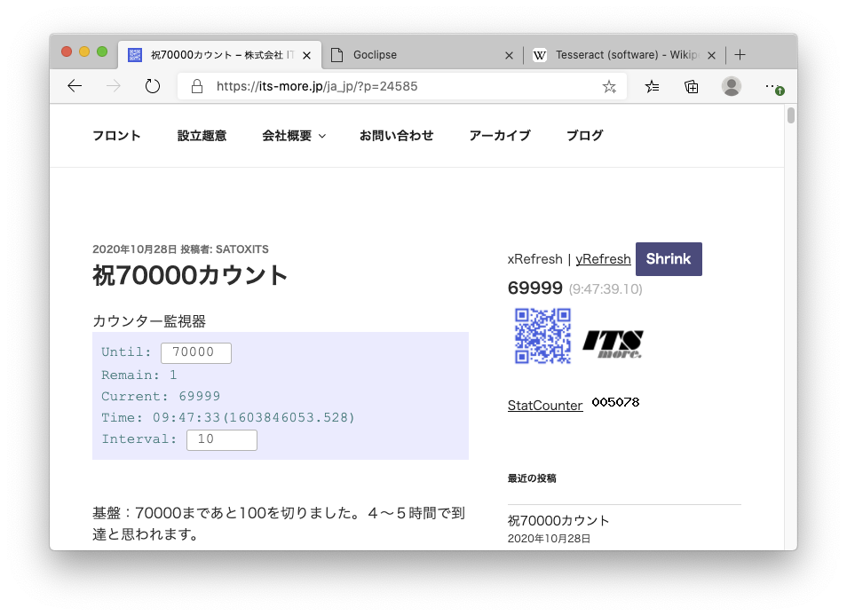Click the yRefresh link

tap(603, 259)
